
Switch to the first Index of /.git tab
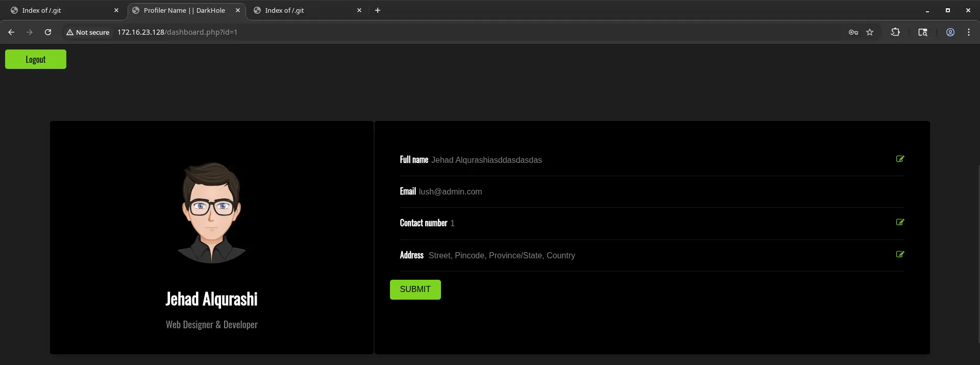[61, 10]
